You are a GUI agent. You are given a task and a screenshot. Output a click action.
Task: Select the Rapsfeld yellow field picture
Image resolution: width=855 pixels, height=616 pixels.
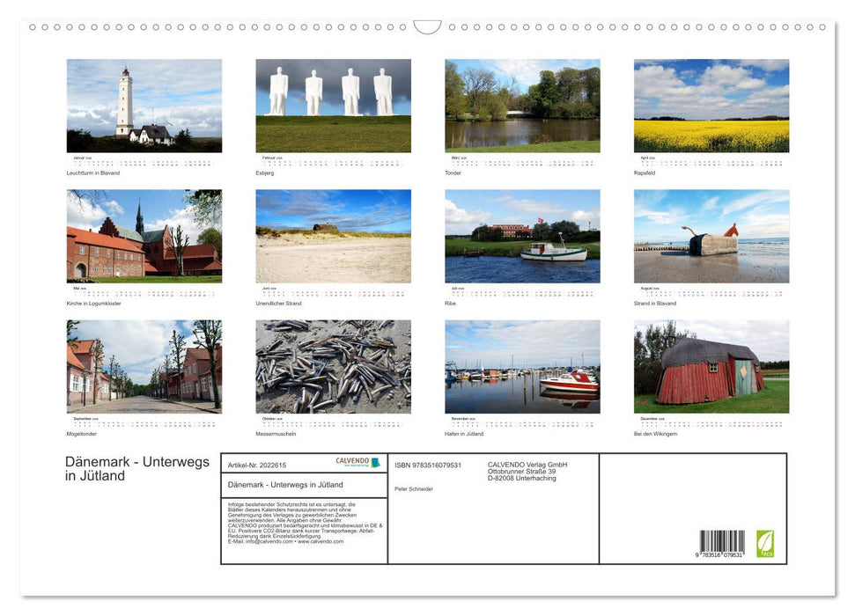[711, 106]
